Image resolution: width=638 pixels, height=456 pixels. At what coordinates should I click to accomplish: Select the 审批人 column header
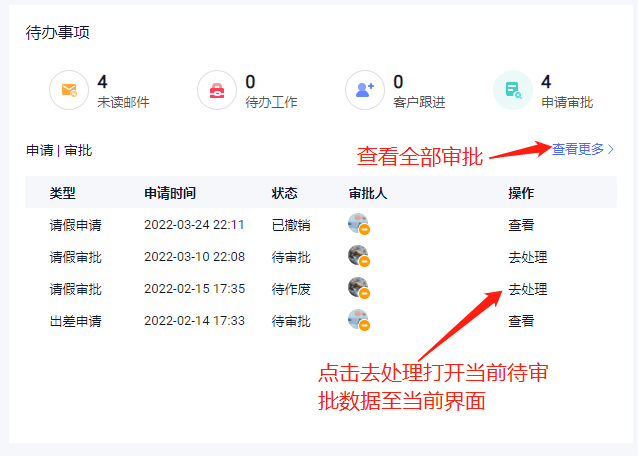point(368,193)
